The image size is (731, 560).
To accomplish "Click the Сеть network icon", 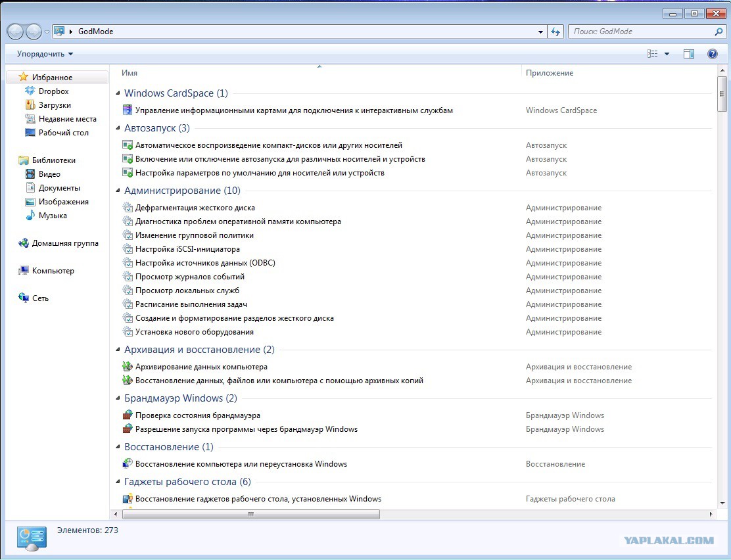I will (x=23, y=298).
